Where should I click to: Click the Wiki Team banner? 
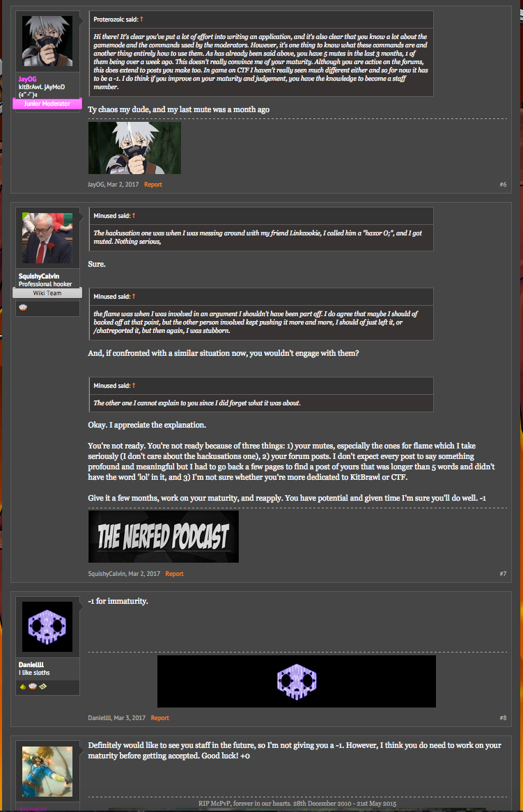coord(47,293)
